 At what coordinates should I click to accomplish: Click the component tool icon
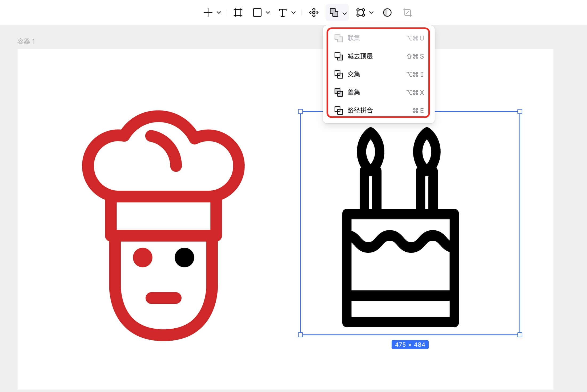(x=313, y=13)
